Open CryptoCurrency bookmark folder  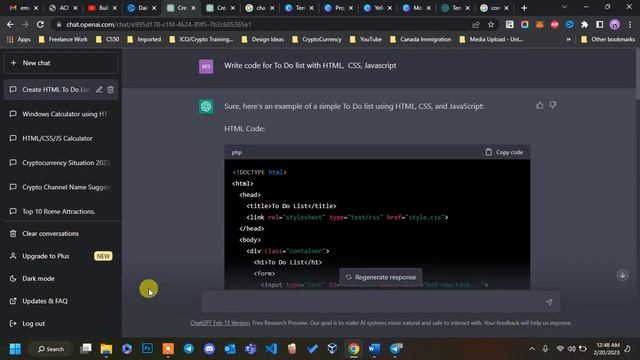point(317,39)
